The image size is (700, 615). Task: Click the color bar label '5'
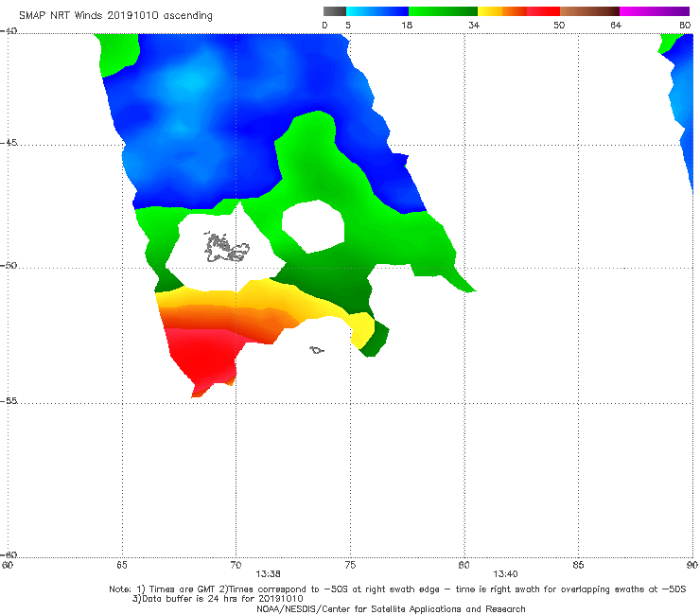(348, 26)
